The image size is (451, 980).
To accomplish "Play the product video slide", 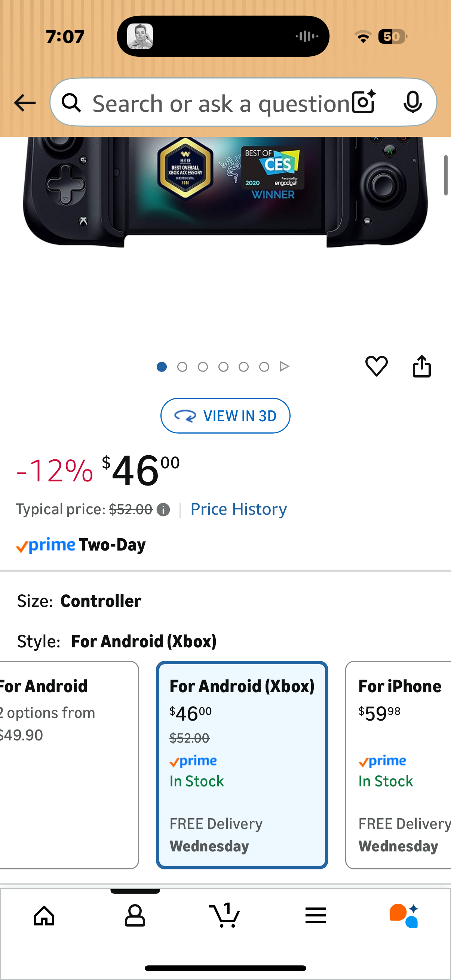I will coord(284,366).
